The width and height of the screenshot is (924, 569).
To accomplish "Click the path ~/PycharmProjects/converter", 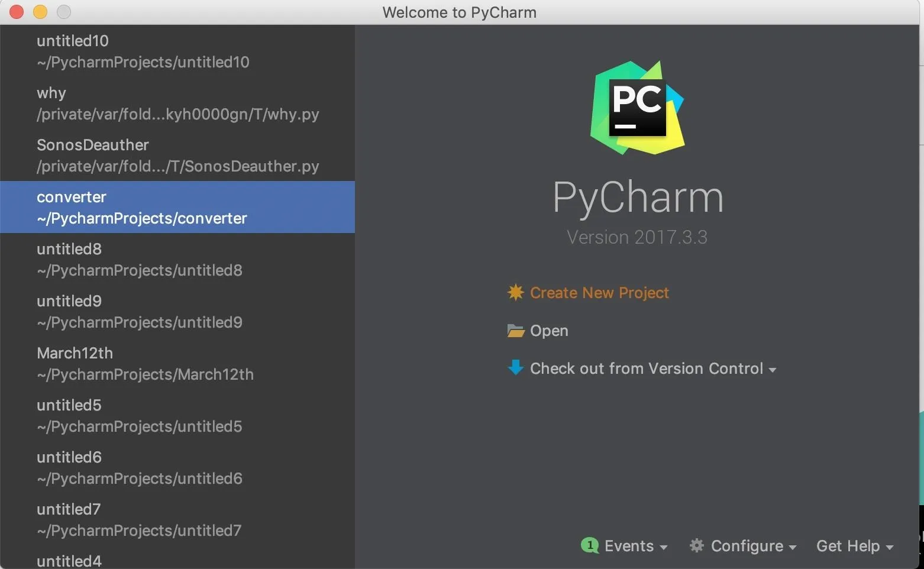I will pos(142,218).
